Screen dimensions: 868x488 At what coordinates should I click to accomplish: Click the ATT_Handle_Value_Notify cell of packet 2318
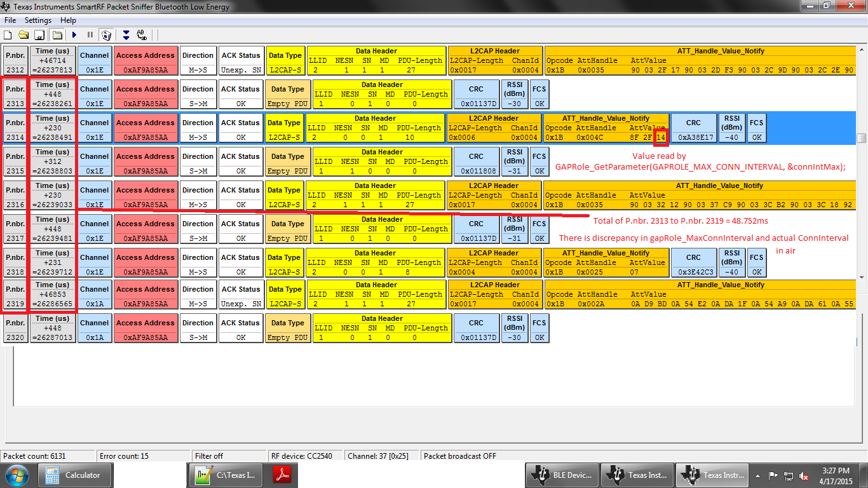pyautogui.click(x=606, y=263)
